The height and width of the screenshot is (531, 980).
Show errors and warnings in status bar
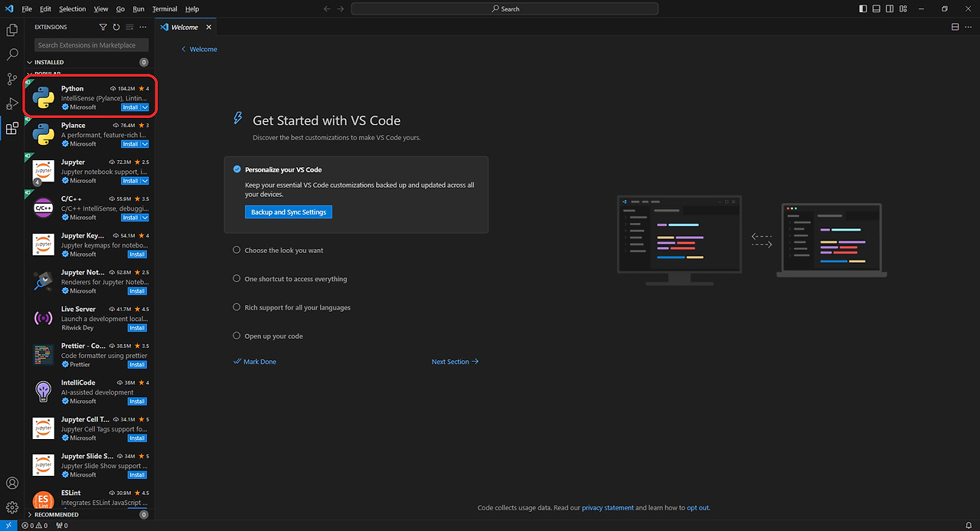pos(34,526)
